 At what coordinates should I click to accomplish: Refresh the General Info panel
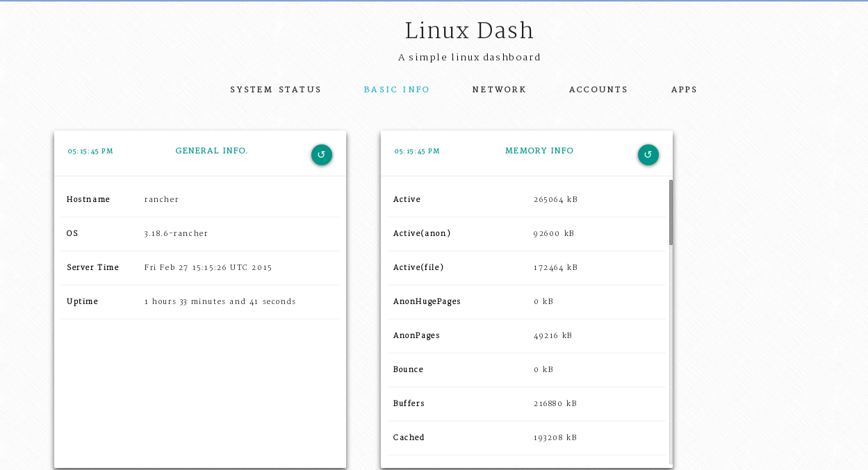tap(321, 155)
